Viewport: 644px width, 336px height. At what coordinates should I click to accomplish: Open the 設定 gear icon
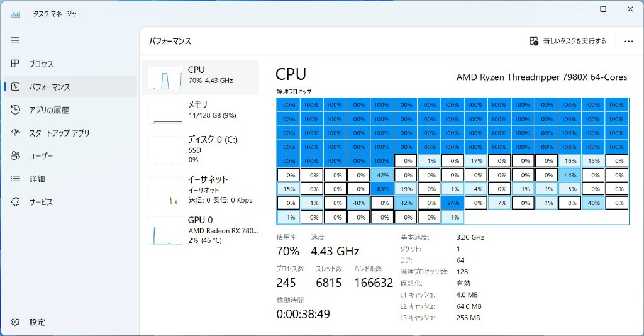tap(16, 322)
